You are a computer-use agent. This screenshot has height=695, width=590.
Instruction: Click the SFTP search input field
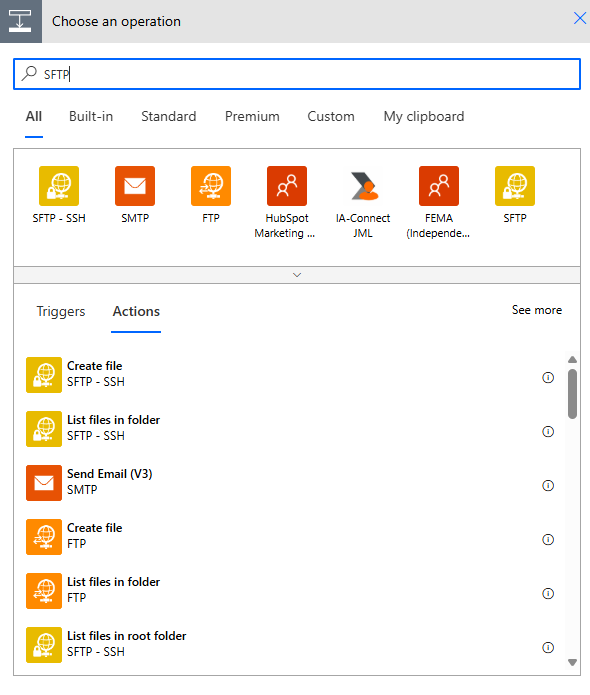click(297, 74)
